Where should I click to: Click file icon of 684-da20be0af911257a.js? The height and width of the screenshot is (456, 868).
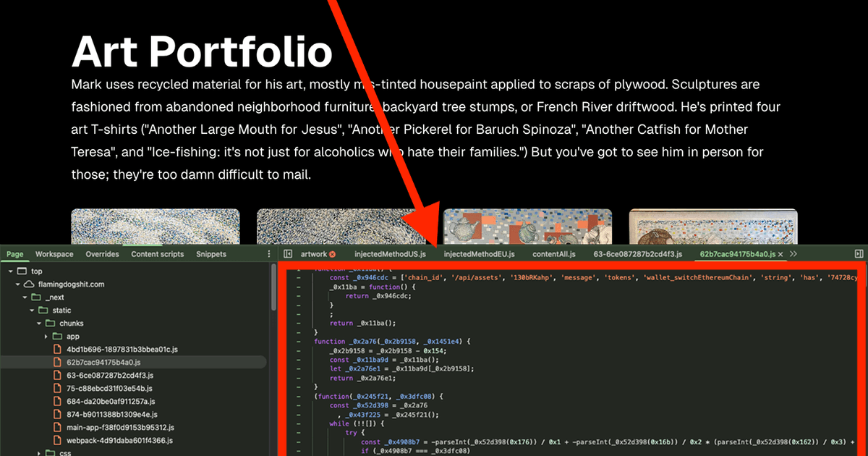58,401
